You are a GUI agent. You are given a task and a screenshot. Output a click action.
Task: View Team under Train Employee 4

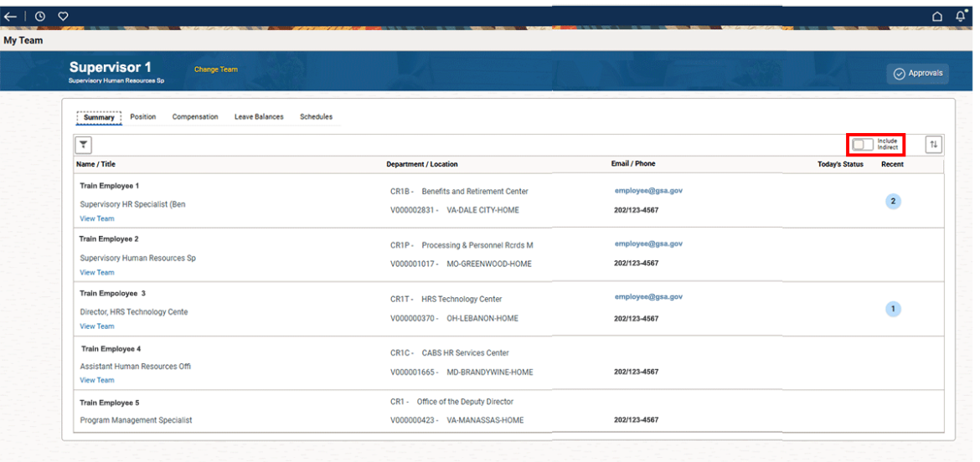(x=97, y=380)
